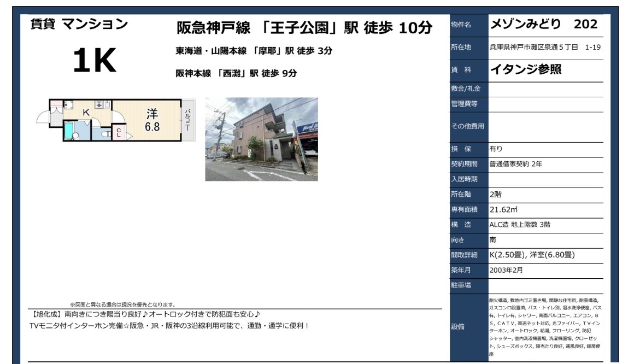Screen dimensions: 634x364
Task: Click the empty 敷金/礼金 value field
Action: click(544, 89)
